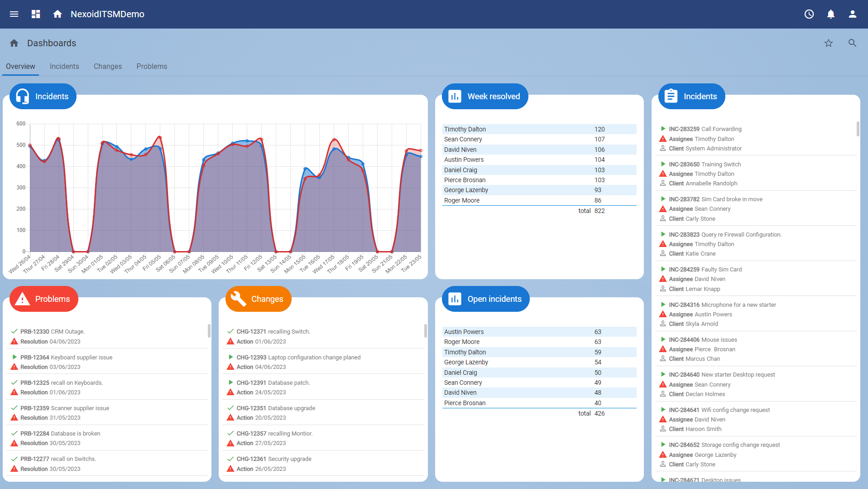This screenshot has height=489, width=868.
Task: Click the completed checkmark beside CHG-12371
Action: pyautogui.click(x=230, y=331)
